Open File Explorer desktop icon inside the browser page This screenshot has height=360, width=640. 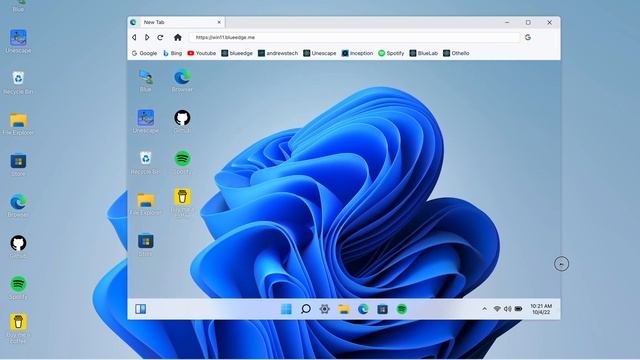(x=146, y=203)
